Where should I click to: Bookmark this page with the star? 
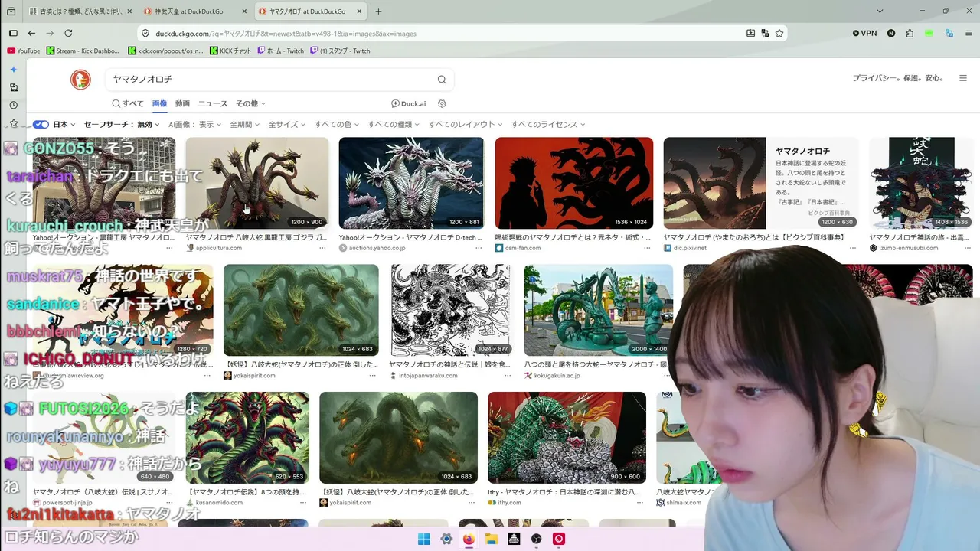(779, 33)
